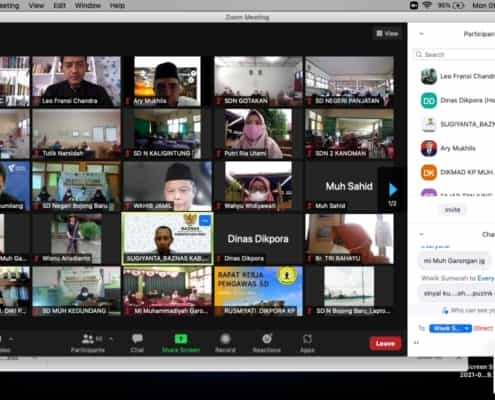The image size is (495, 400).
Task: Click the Who can see your messages link
Action: [473, 310]
